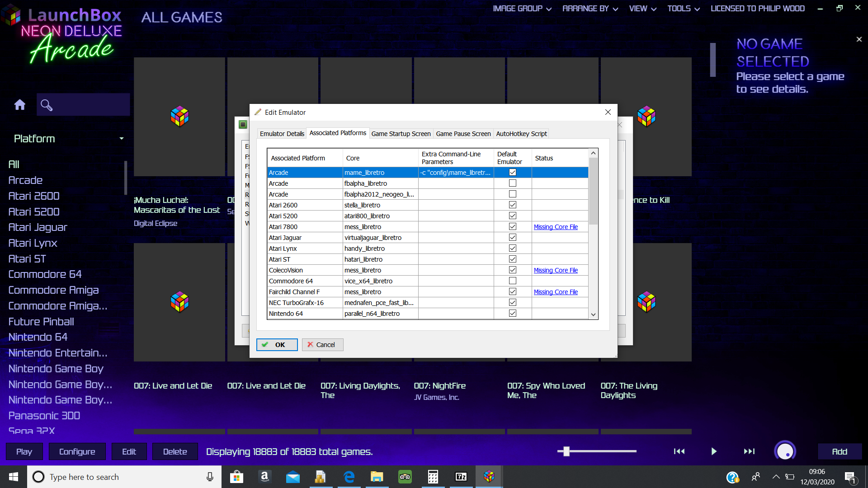Uncheck default emulator for Atari ST
Image resolution: width=868 pixels, height=488 pixels.
[513, 259]
